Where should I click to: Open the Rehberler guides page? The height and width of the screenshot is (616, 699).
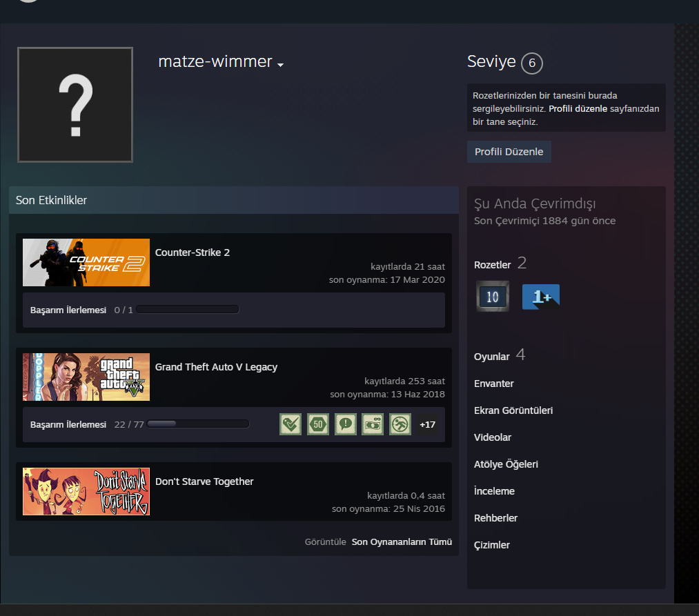[495, 518]
